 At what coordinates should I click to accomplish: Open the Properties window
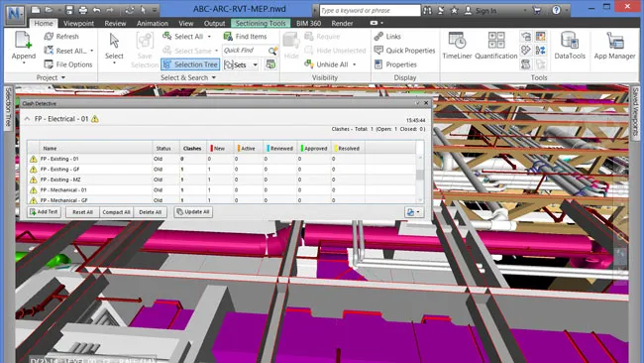(x=395, y=64)
